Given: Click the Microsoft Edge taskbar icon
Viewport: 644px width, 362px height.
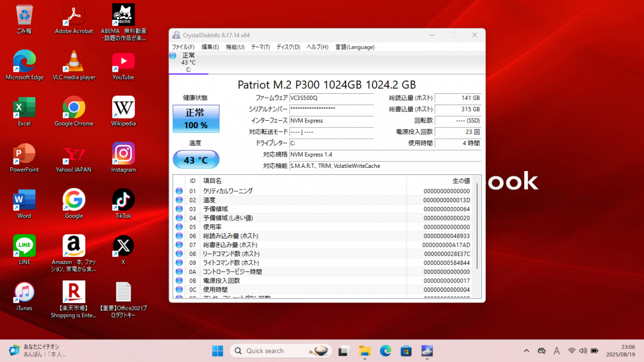Looking at the screenshot, I should pyautogui.click(x=386, y=351).
